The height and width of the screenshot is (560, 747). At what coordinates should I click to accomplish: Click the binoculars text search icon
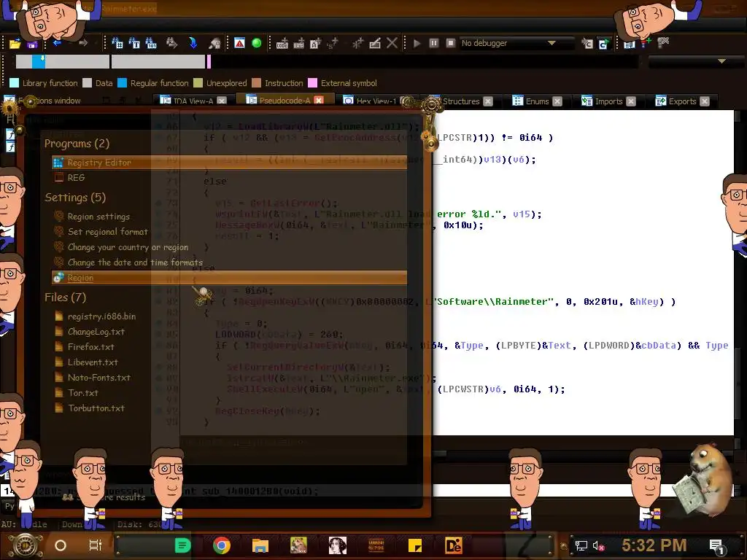tap(134, 43)
